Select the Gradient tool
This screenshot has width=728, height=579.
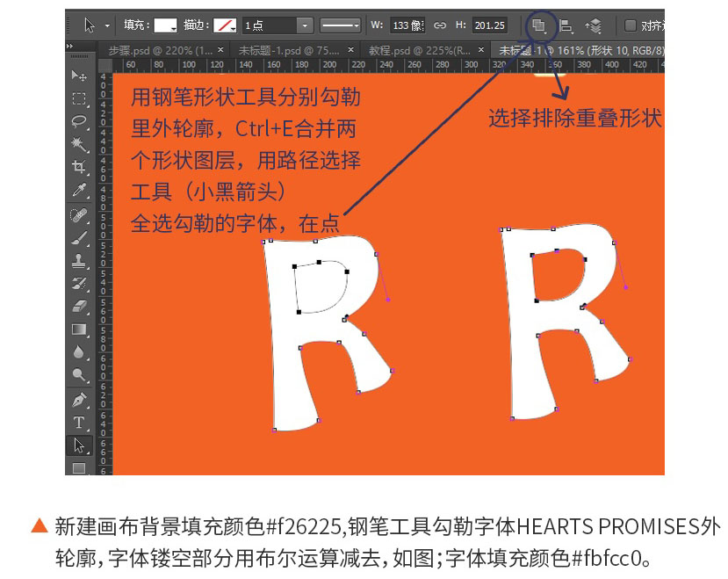[x=79, y=329]
